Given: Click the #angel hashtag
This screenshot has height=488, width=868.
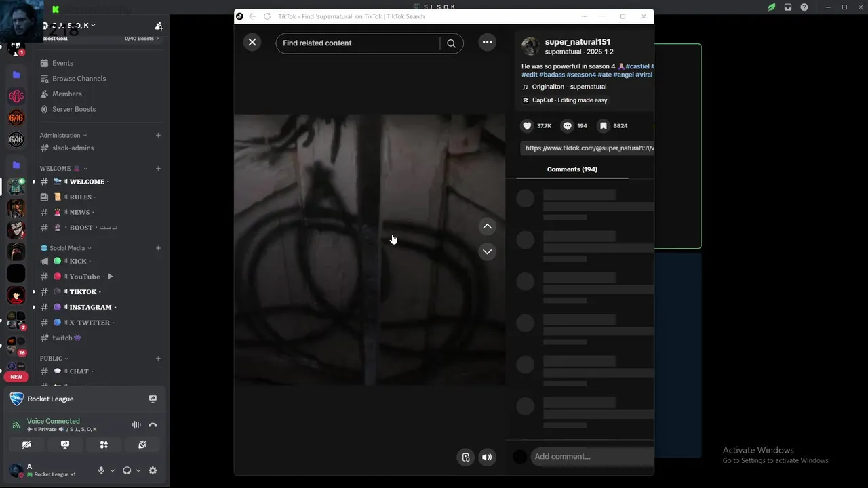Looking at the screenshot, I should 623,75.
